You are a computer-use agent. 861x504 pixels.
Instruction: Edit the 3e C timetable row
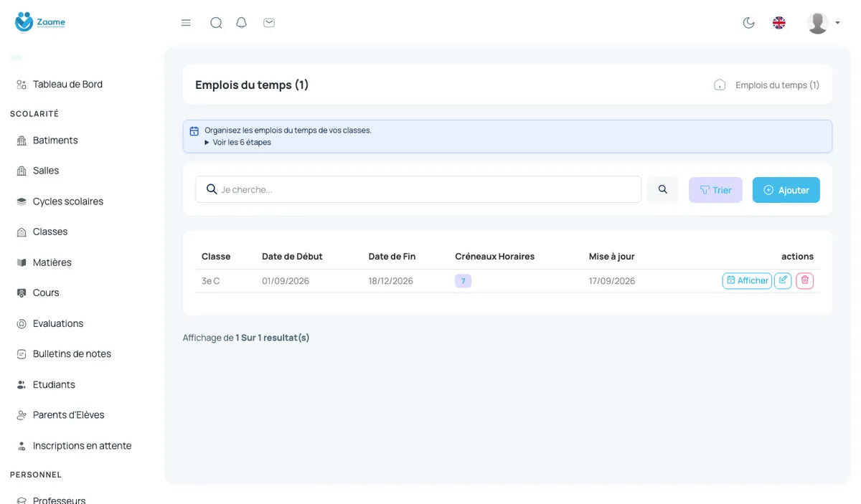[783, 280]
